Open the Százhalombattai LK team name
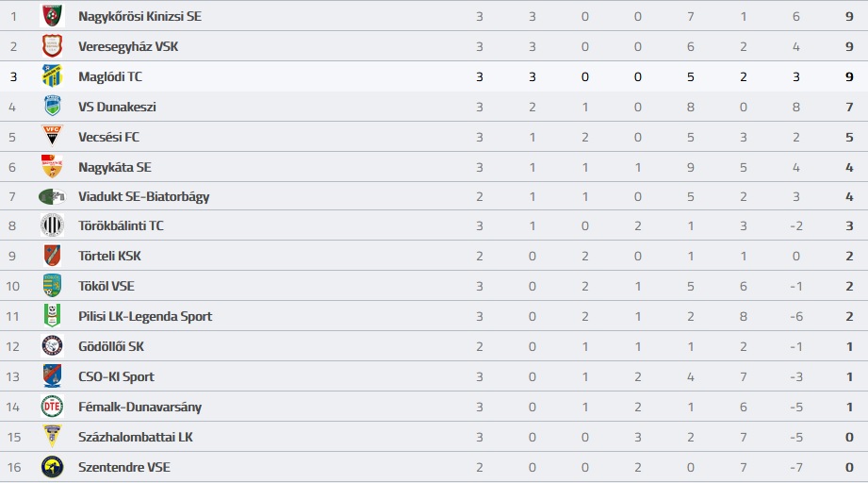868x483 pixels. pos(136,437)
